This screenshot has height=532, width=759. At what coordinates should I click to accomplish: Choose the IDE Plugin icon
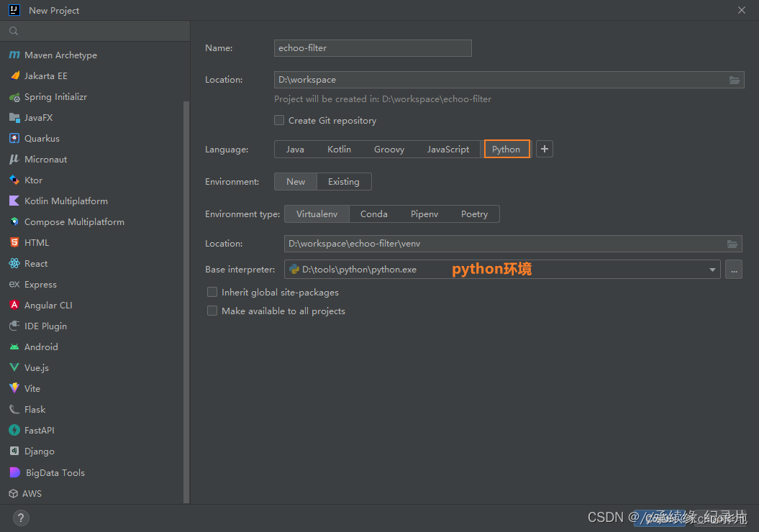pos(14,326)
